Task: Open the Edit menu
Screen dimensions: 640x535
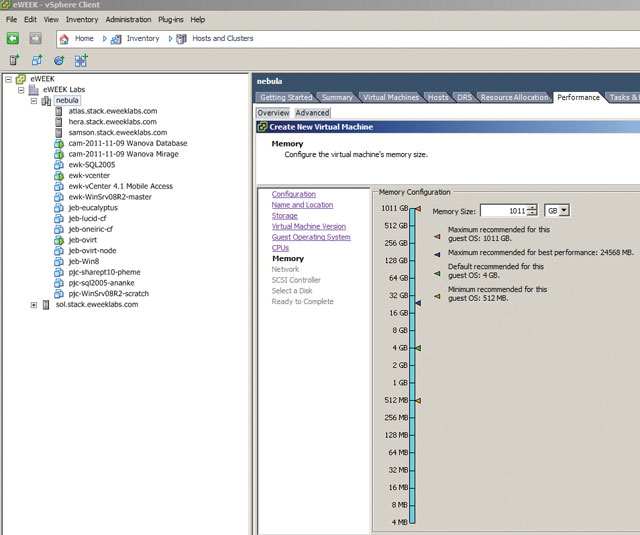Action: [30, 19]
